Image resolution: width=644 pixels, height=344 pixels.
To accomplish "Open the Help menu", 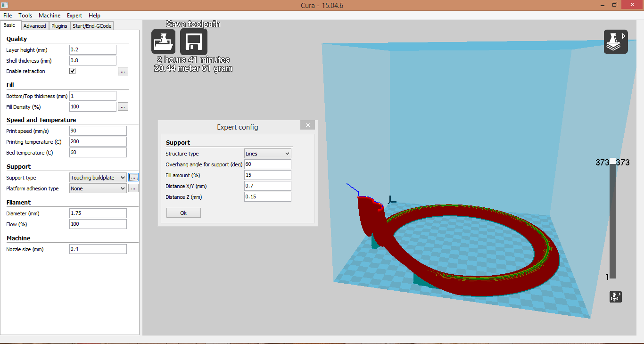I will (x=94, y=16).
